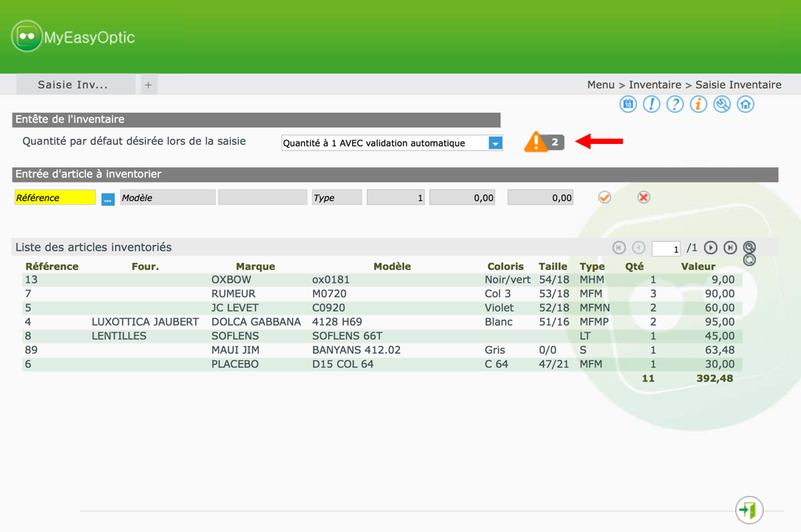801x532 pixels.
Task: Click Menu in the breadcrumb
Action: (x=601, y=85)
